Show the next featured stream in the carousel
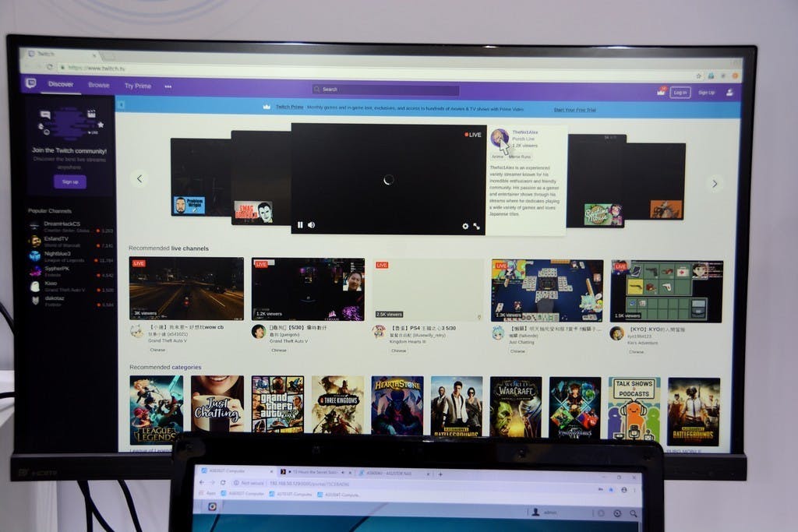This screenshot has width=798, height=532. click(715, 184)
